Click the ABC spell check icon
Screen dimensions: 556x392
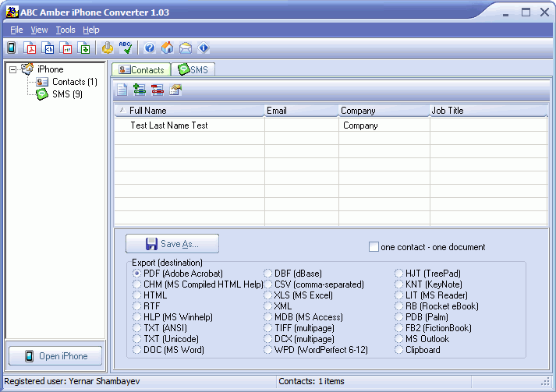(x=126, y=48)
